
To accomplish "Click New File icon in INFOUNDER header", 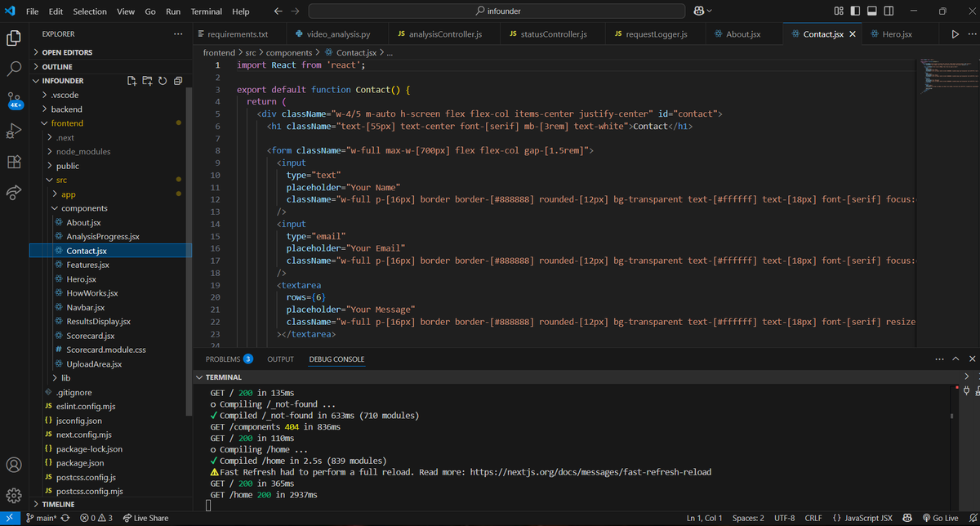I will [133, 81].
